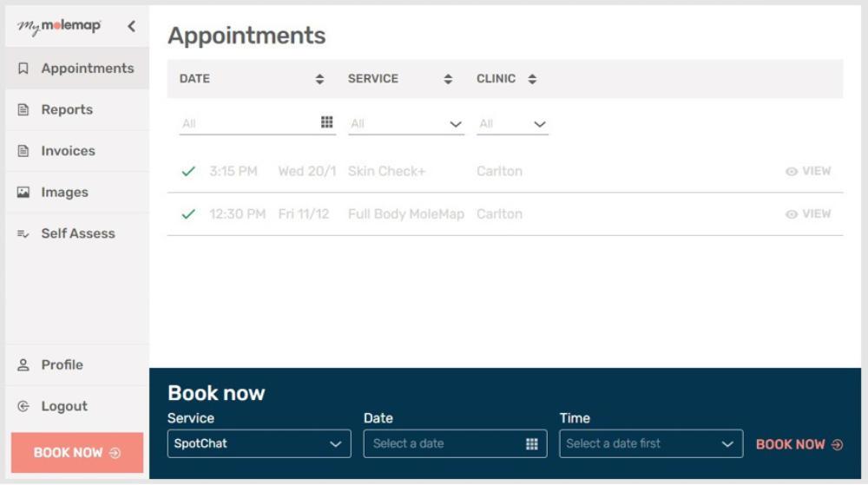The width and height of the screenshot is (868, 485).
Task: View the Full Body MoleMap appointment
Action: tap(808, 214)
